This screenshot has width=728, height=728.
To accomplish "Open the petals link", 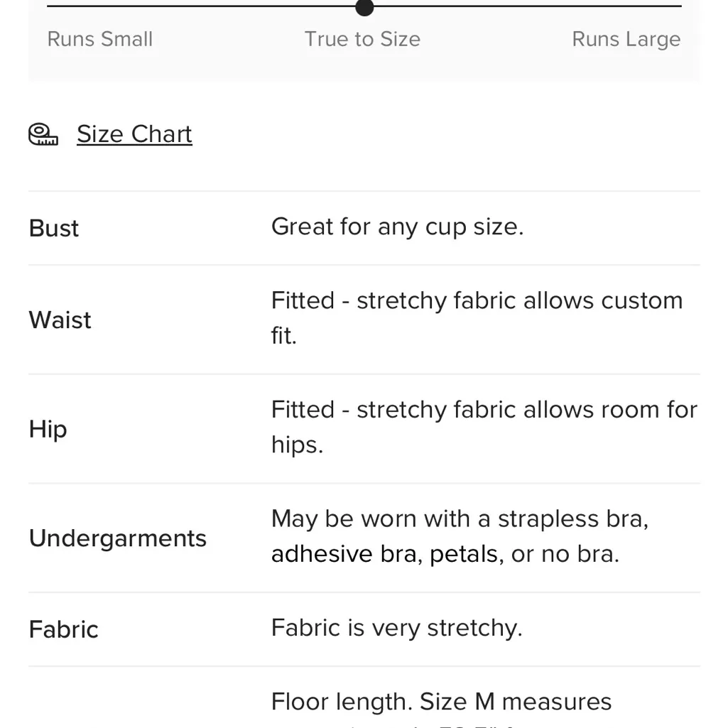I will click(464, 554).
